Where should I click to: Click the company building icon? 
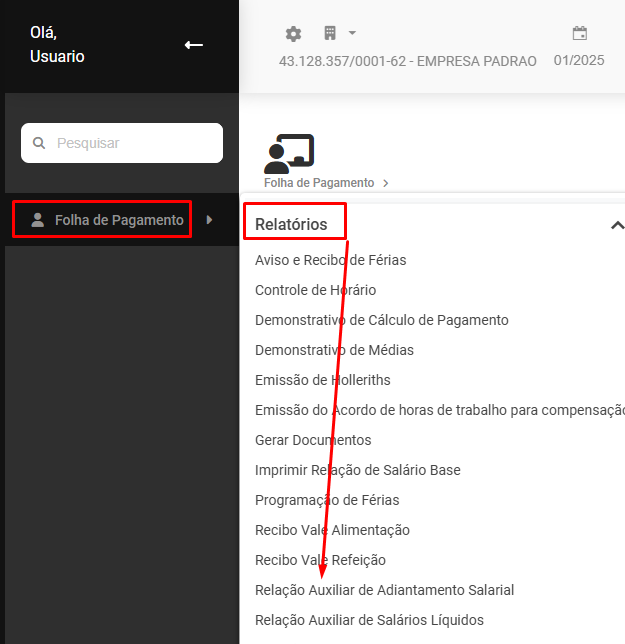pos(330,33)
